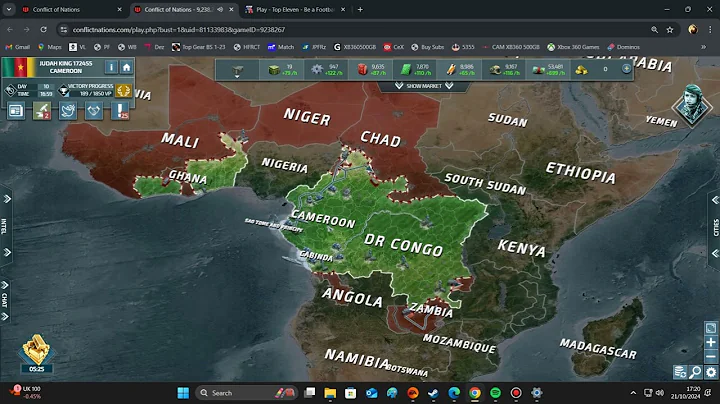Open a new browser tab
This screenshot has width=720, height=404.
360,9
